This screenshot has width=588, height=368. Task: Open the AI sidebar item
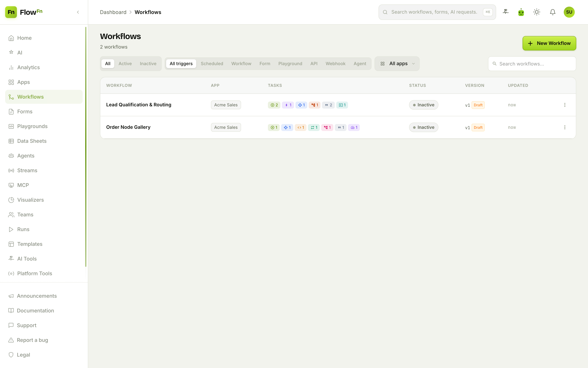point(44,53)
